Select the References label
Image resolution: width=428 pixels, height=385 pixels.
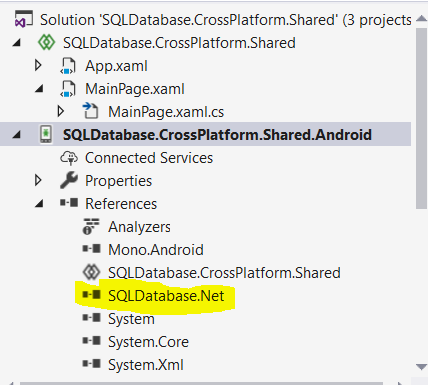pyautogui.click(x=121, y=204)
